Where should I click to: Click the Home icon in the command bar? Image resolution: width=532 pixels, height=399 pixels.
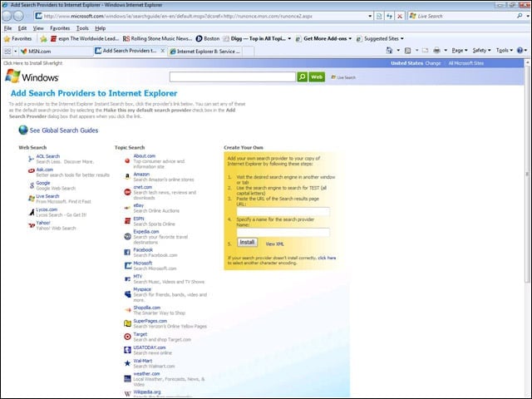389,51
